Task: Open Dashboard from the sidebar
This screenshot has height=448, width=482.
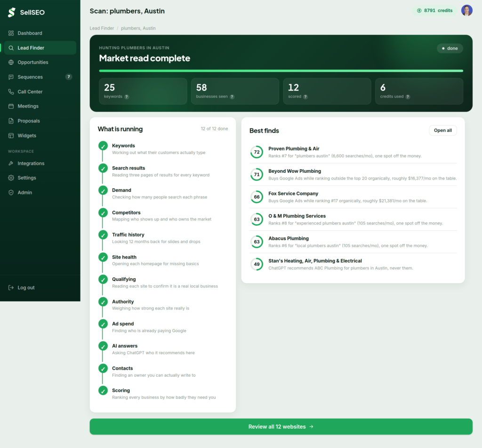Action: pyautogui.click(x=40, y=33)
